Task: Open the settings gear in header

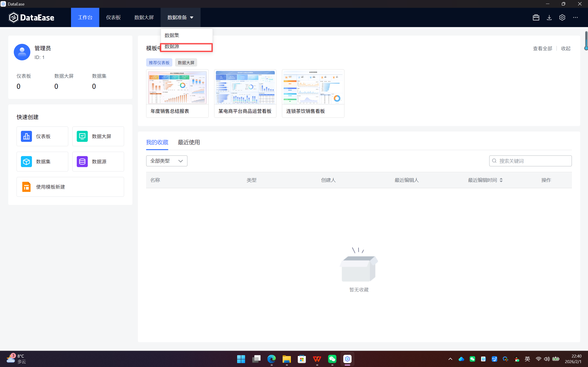Action: click(562, 17)
